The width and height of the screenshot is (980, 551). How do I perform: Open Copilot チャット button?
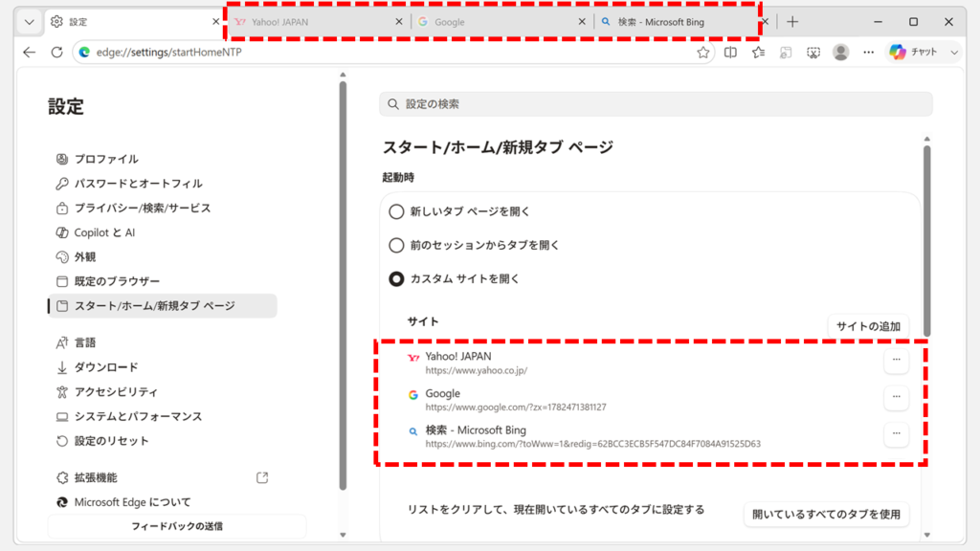point(914,53)
